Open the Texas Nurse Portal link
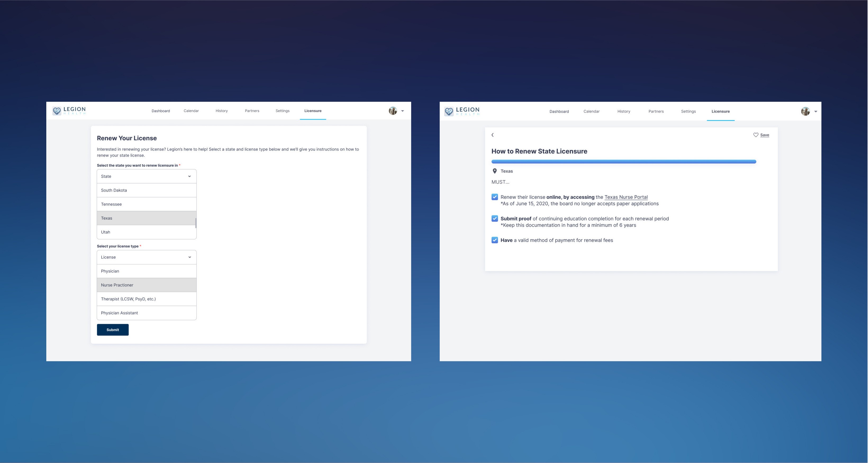Viewport: 868px width, 463px height. click(626, 197)
